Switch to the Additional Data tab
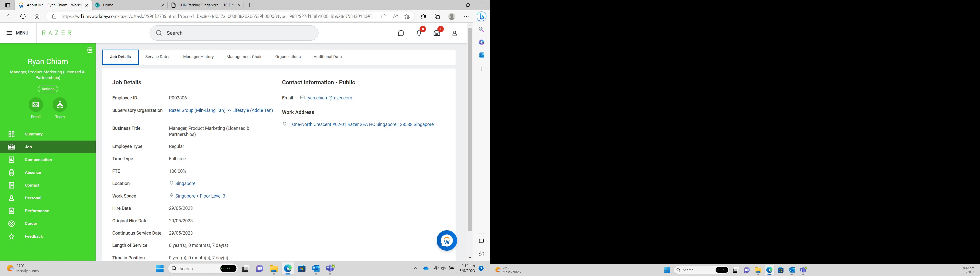Viewport: 980px width, 276px height. (x=327, y=57)
